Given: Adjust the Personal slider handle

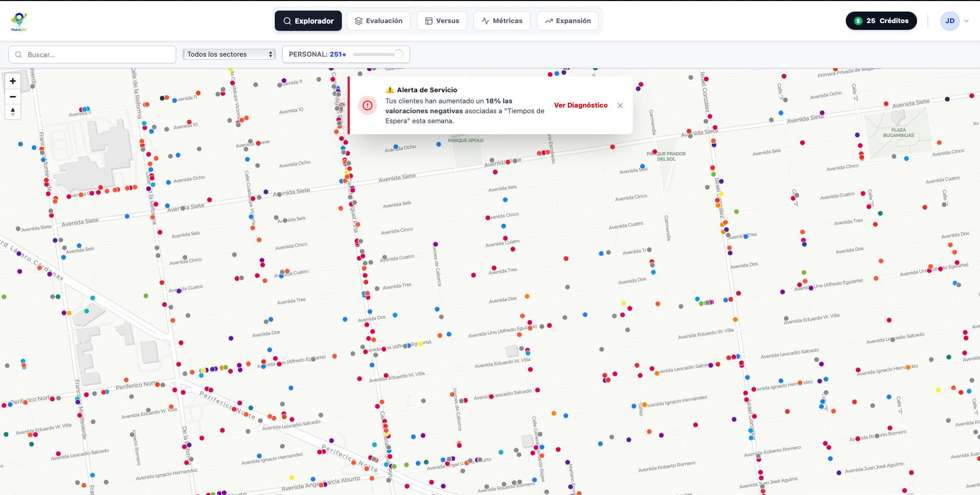Looking at the screenshot, I should coord(399,54).
